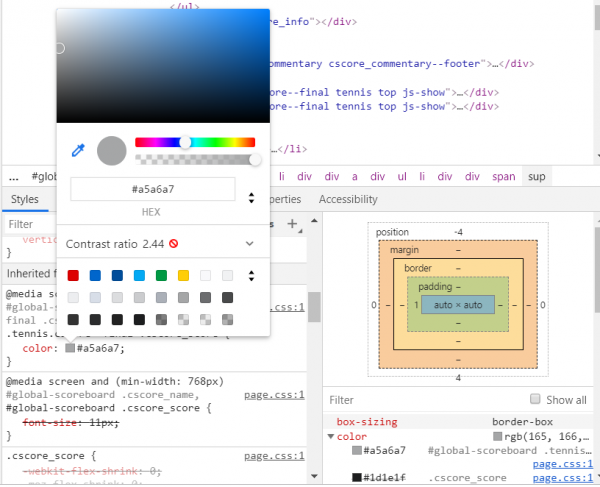Activate the eyedropper color picker tool
The image size is (600, 487).
(78, 150)
